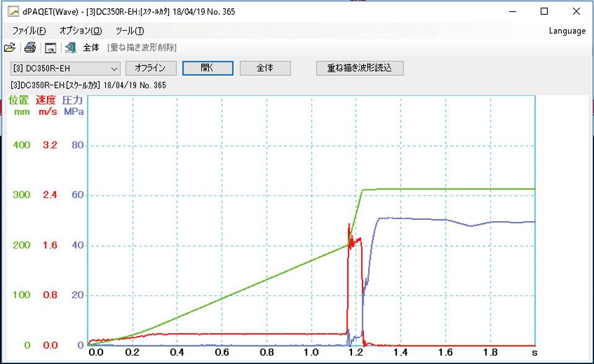Click the screen capture window toolbar icon
This screenshot has width=594, height=364.
50,48
